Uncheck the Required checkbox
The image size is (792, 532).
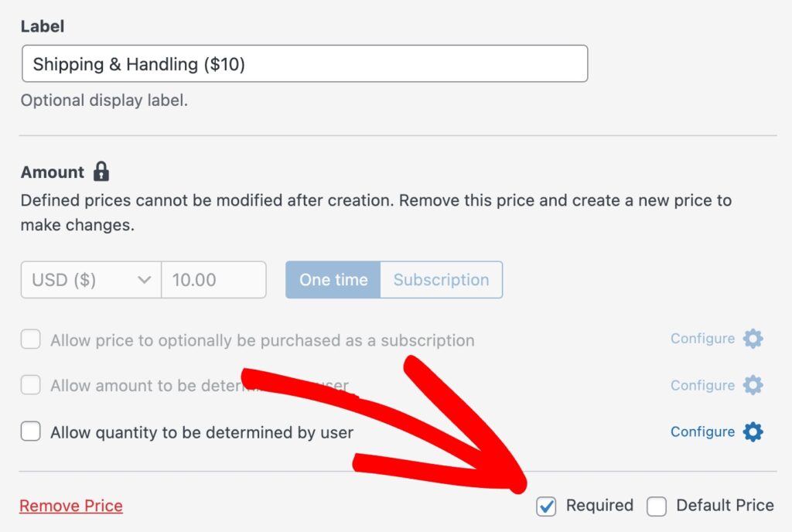click(x=547, y=506)
